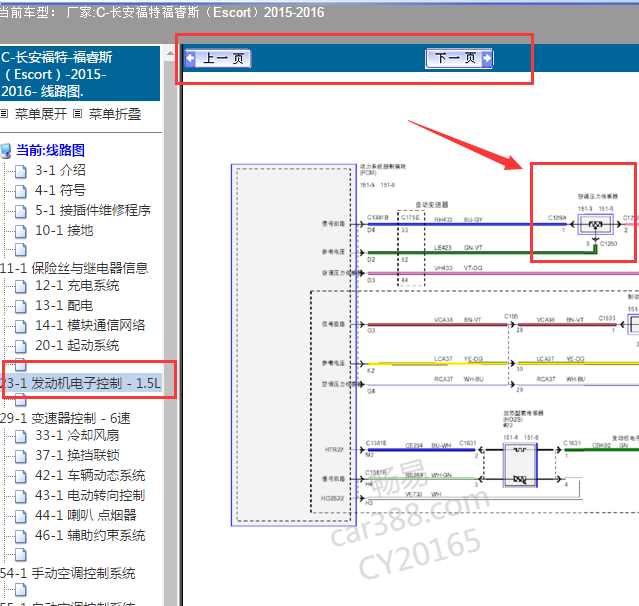Click the sidebar scroll-up arrow

coord(170,54)
